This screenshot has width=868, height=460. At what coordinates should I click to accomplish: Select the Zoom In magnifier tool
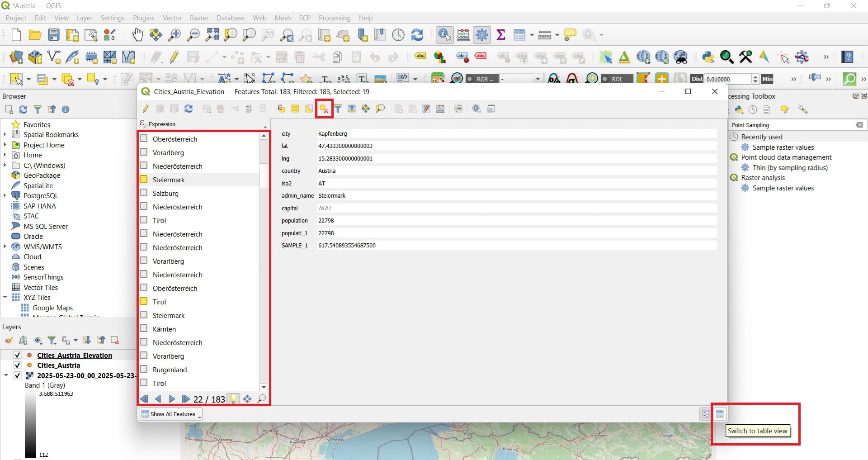[174, 35]
